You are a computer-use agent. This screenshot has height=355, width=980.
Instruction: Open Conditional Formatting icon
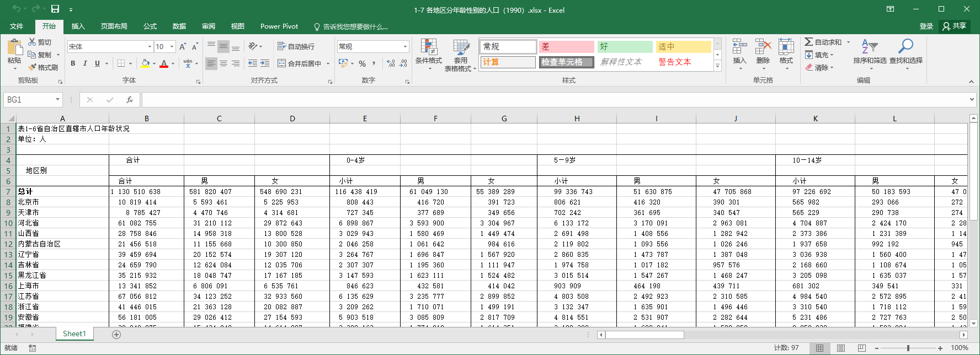(x=428, y=47)
